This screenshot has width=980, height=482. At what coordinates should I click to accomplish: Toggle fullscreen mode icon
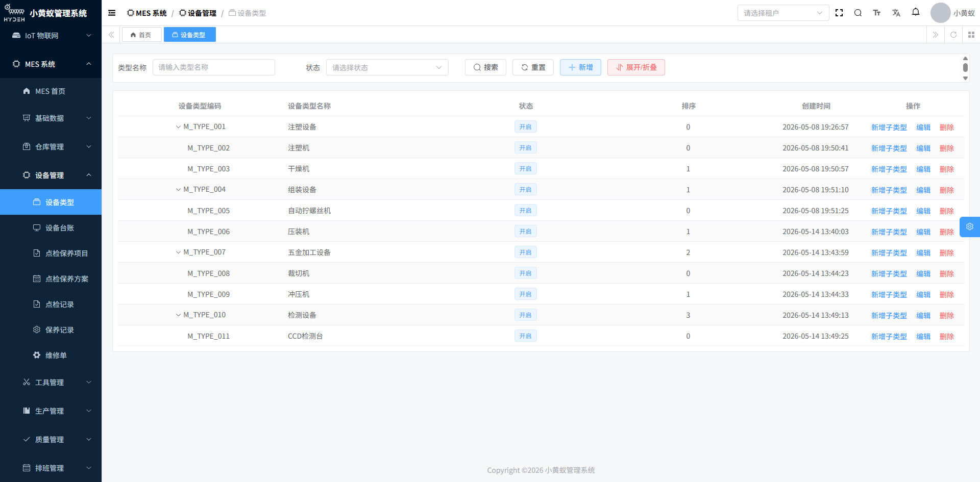point(839,13)
